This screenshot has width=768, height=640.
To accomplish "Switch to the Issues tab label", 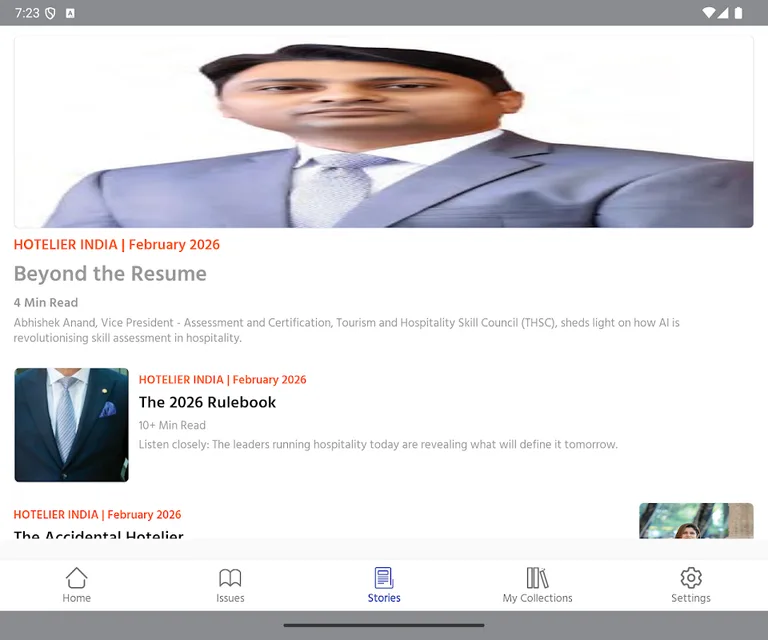I will (230, 598).
